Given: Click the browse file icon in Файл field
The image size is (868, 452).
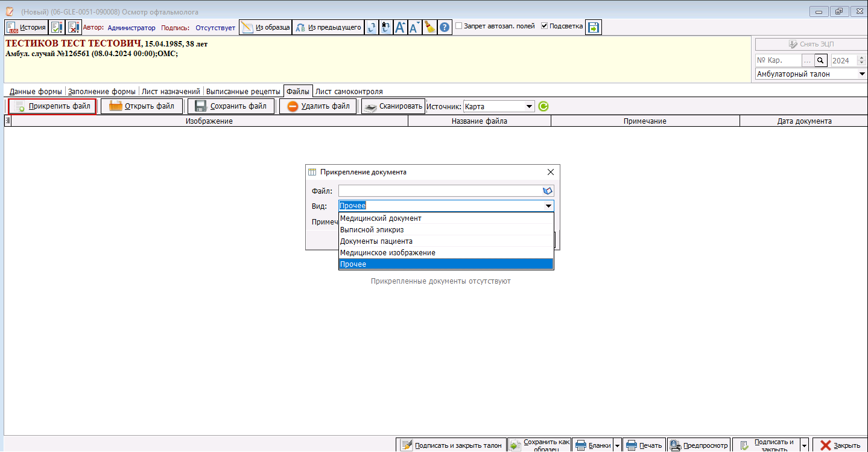Looking at the screenshot, I should pyautogui.click(x=548, y=191).
